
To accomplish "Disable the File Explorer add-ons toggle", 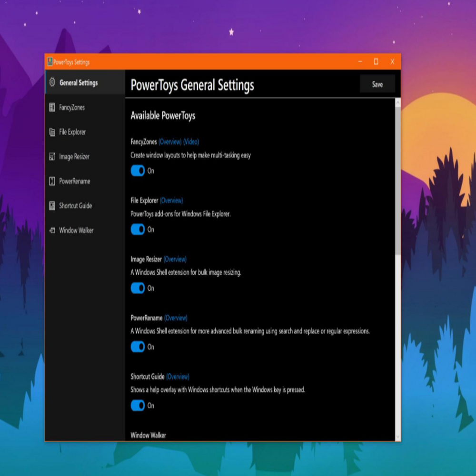I will click(x=138, y=229).
